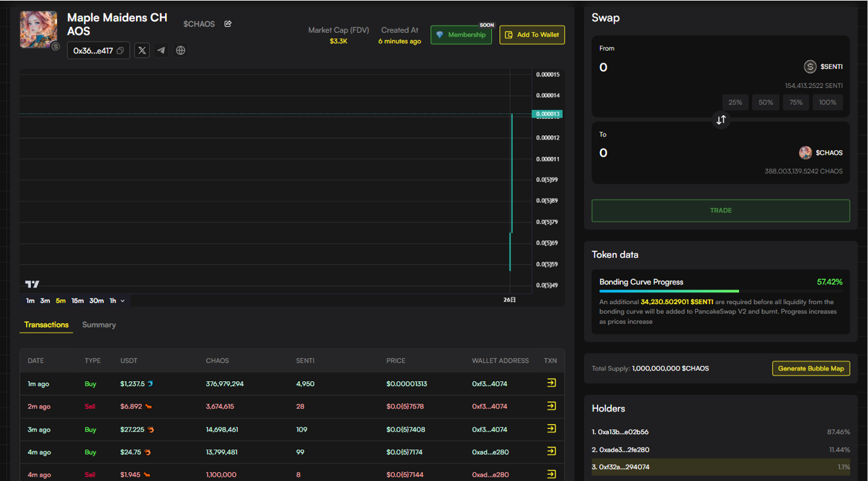The height and width of the screenshot is (481, 868).
Task: Click the DATE column header
Action: point(36,361)
